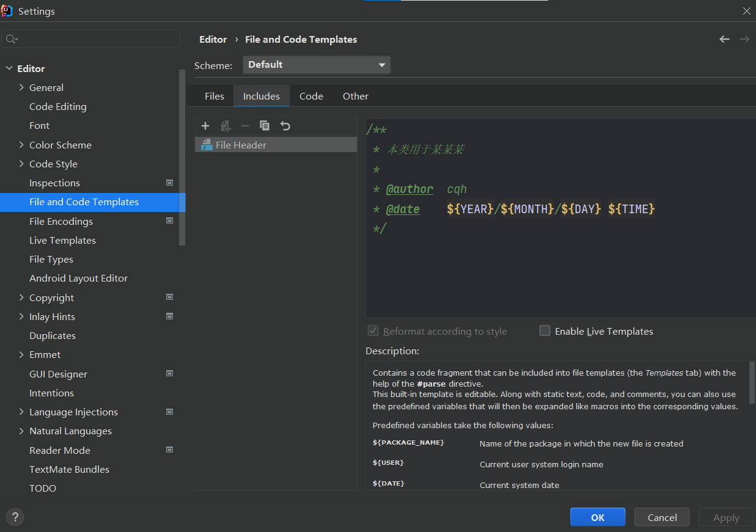Click the remove template minus icon

tap(245, 126)
